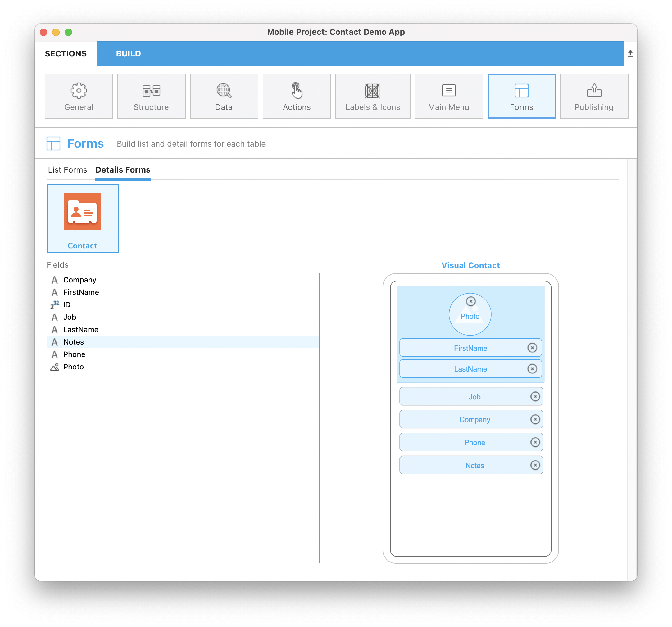The width and height of the screenshot is (672, 627).
Task: Switch to the Details Forms tab
Action: click(123, 169)
